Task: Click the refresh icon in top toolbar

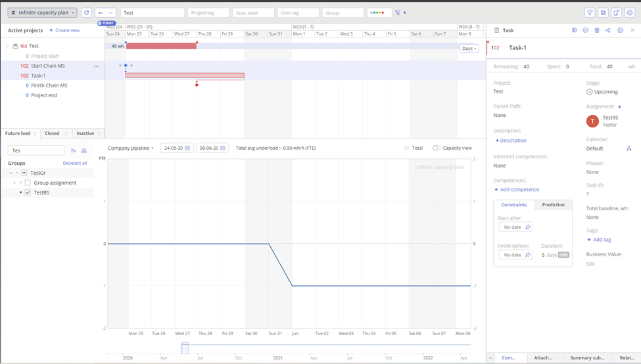Action: pyautogui.click(x=86, y=12)
